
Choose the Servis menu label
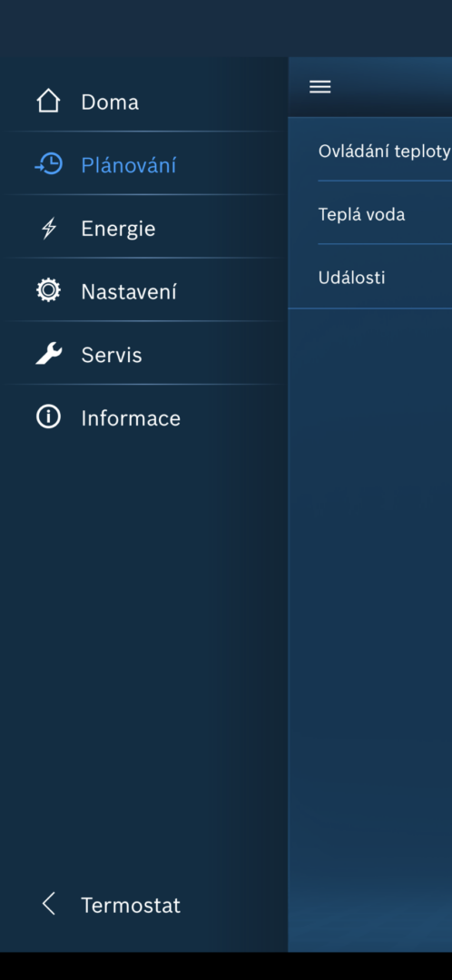click(x=112, y=355)
